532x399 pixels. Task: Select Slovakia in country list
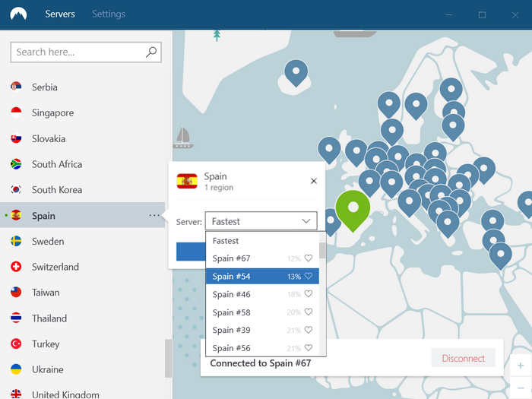tap(82, 138)
